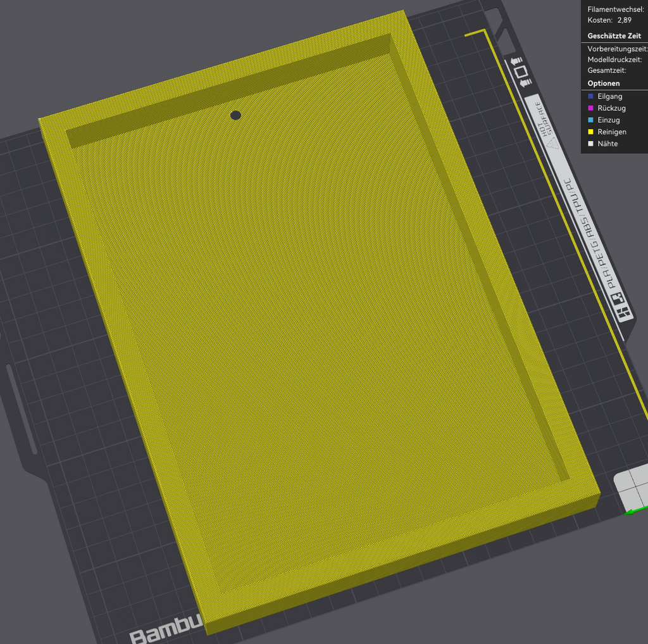Click the square icon between plate arrows
Image resolution: width=648 pixels, height=644 pixels.
coord(521,72)
